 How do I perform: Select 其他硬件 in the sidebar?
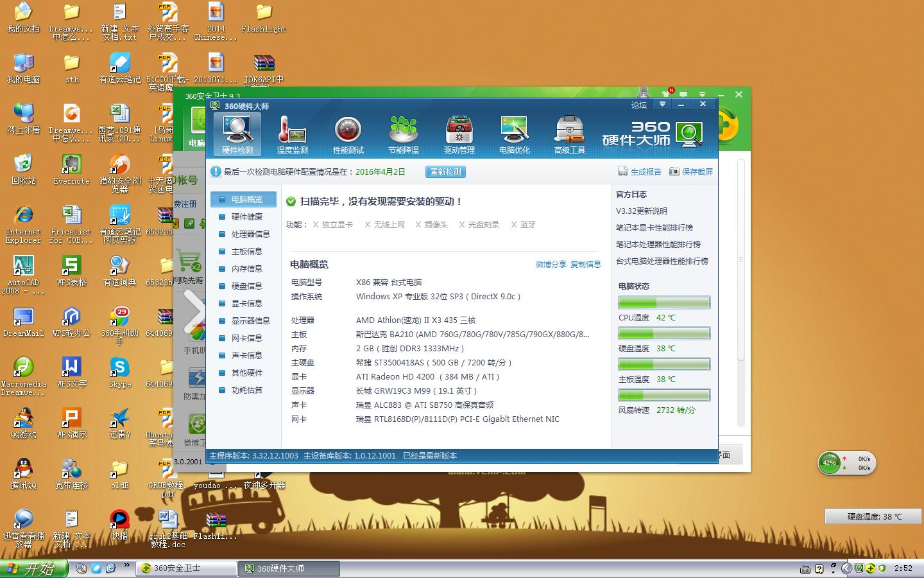[243, 372]
